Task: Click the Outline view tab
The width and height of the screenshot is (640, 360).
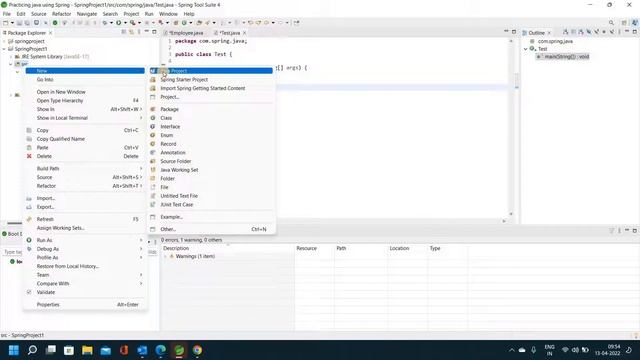Action: pos(536,33)
